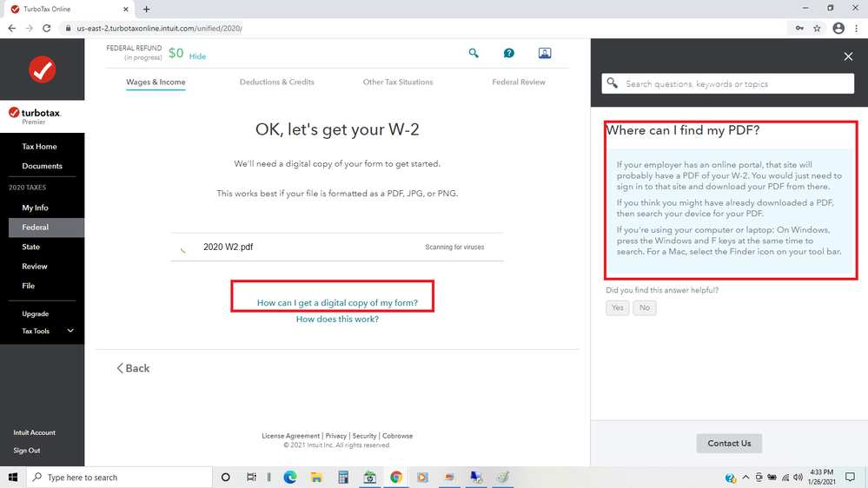The height and width of the screenshot is (488, 868).
Task: Open the notification center icon
Action: coord(851,477)
